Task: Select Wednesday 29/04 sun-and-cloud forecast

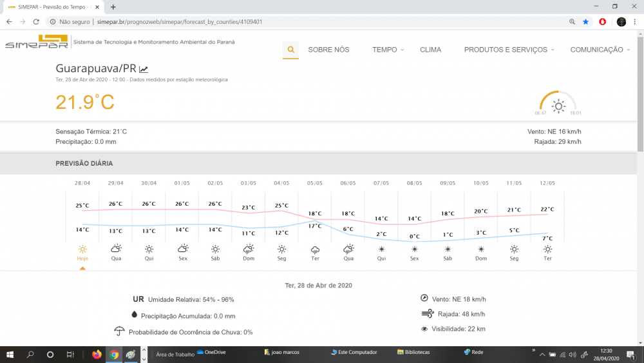Action: (116, 252)
